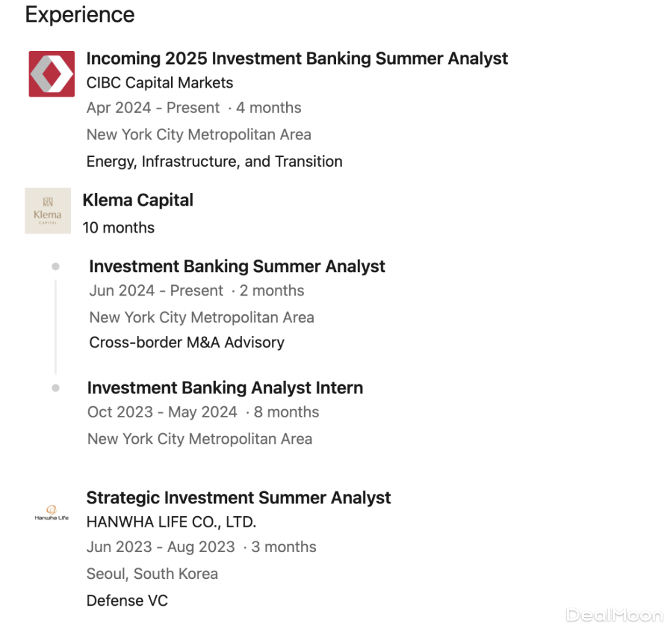Click the Energy, Infrastructure, and Transition description
Image resolution: width=672 pixels, height=630 pixels.
point(214,162)
